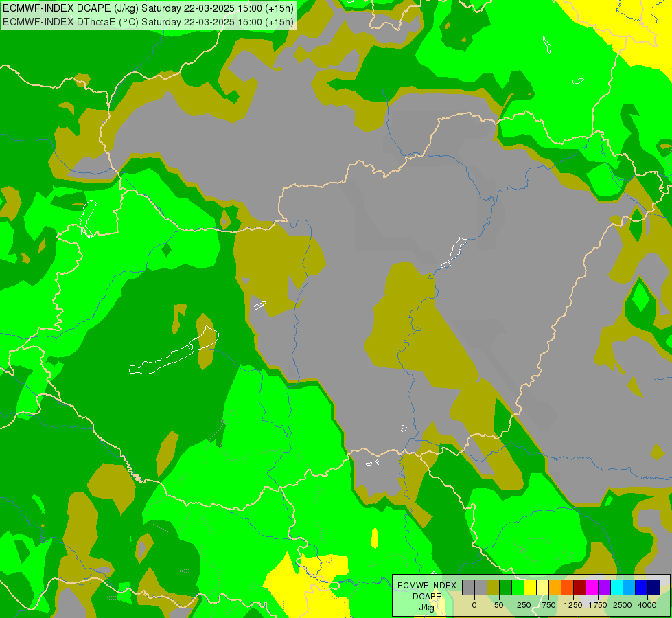Select the dark red legend swatch
Image resolution: width=672 pixels, height=618 pixels.
579,587
